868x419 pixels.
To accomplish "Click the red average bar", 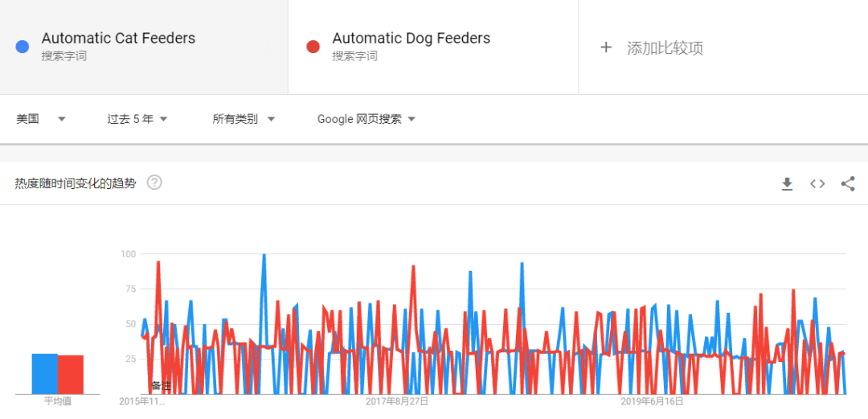I will coord(71,374).
